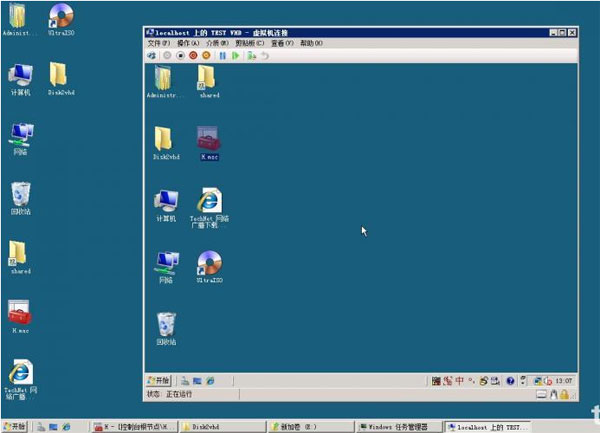Click the orange Save state toolbar icon
Screen dimensions: 600x433
point(206,56)
